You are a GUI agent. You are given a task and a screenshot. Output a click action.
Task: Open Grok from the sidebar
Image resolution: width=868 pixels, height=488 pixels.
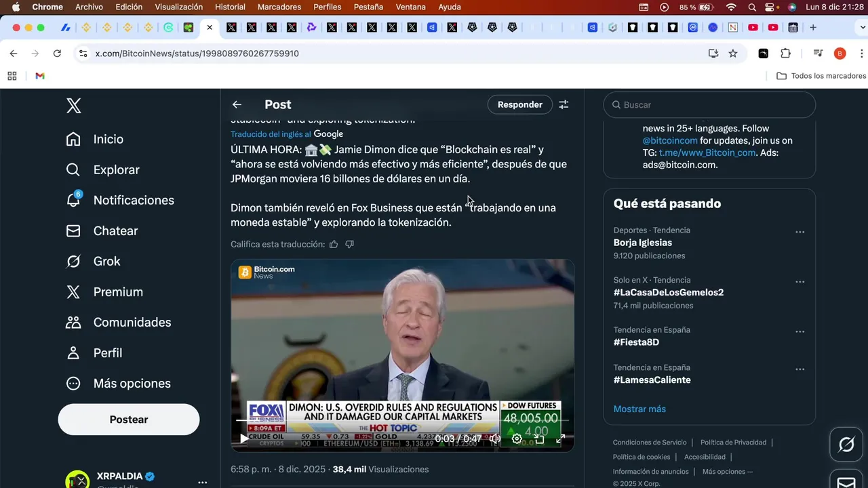(93, 261)
